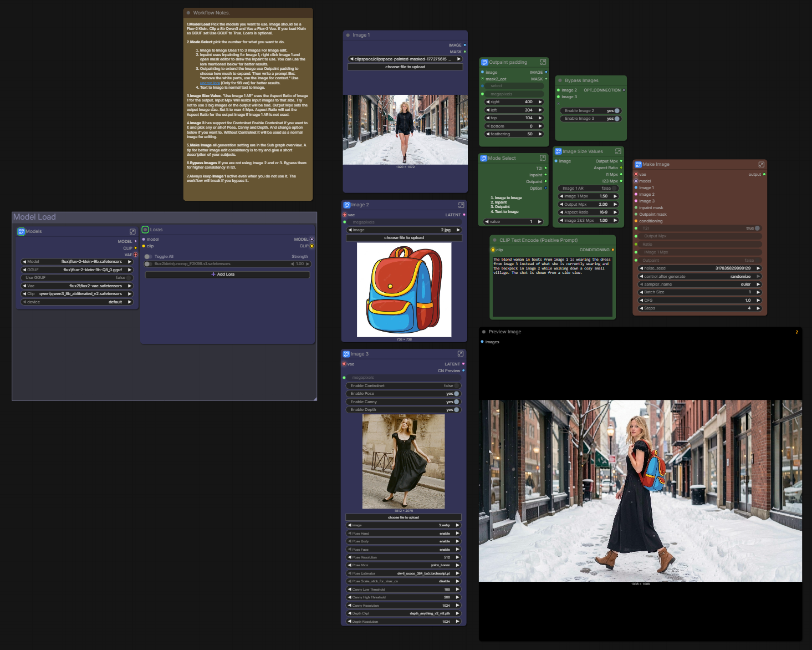Click the Image 3 node subgraph badge
Viewport: 812px width, 650px height.
346,354
